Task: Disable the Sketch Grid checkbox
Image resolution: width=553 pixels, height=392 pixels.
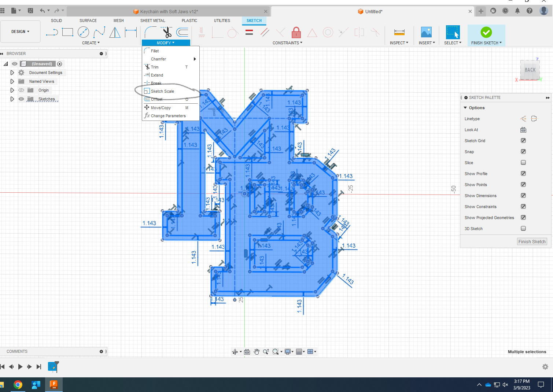Action: [x=523, y=140]
